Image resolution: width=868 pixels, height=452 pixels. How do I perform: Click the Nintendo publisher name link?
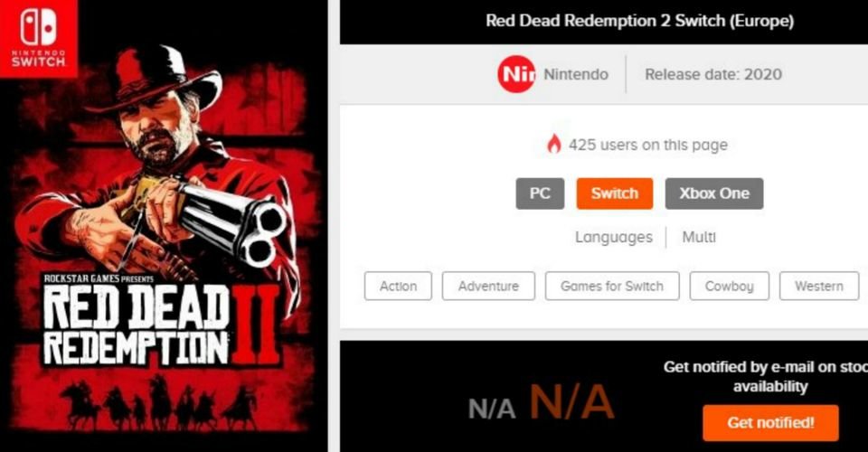coord(576,74)
